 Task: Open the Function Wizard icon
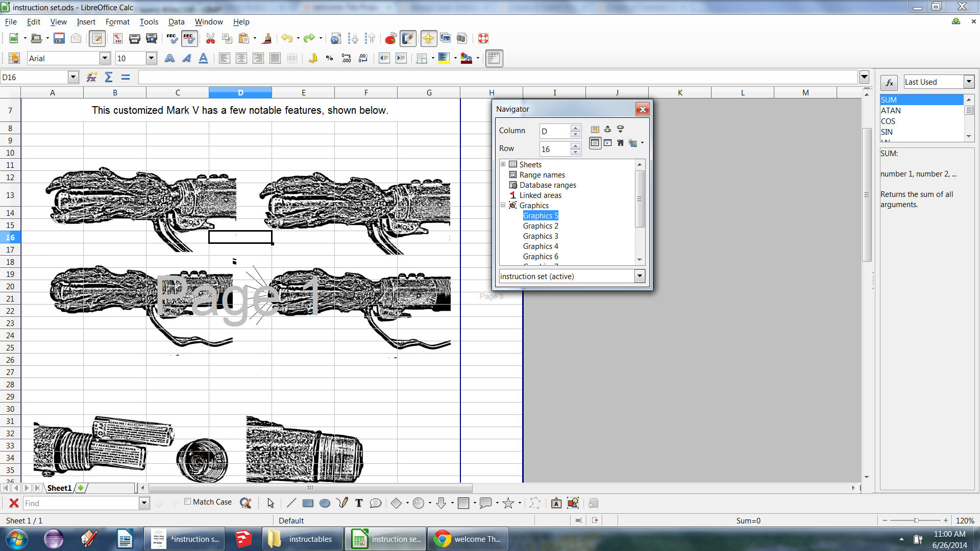[91, 78]
